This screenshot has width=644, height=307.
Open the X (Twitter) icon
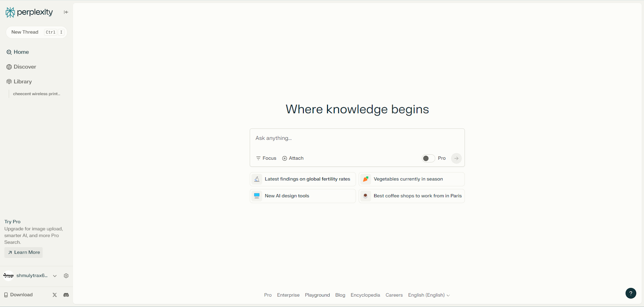pos(55,295)
